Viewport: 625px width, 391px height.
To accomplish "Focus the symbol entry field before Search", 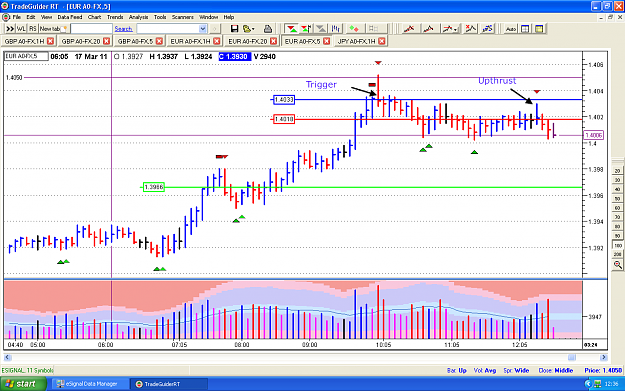I will click(91, 29).
